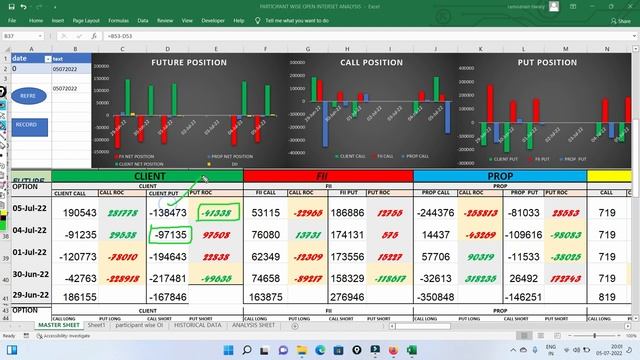Open the Insert ribbon tab

pos(58,20)
